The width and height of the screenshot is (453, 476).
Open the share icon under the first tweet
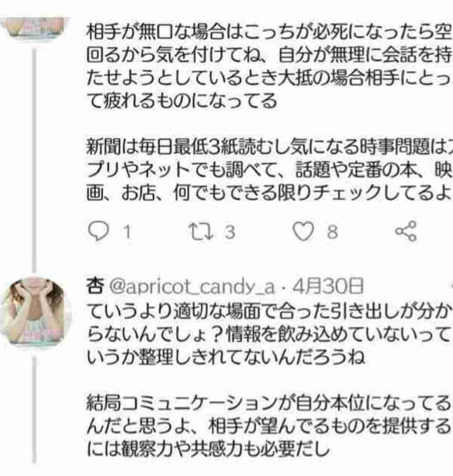coord(406,231)
